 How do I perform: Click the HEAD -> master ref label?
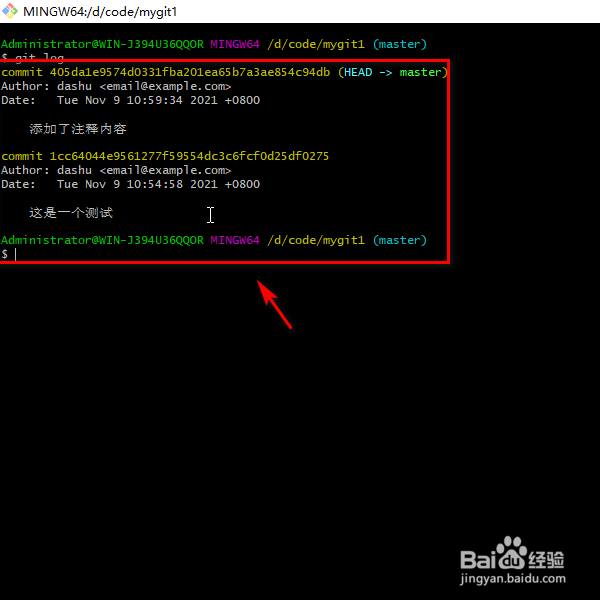[393, 72]
